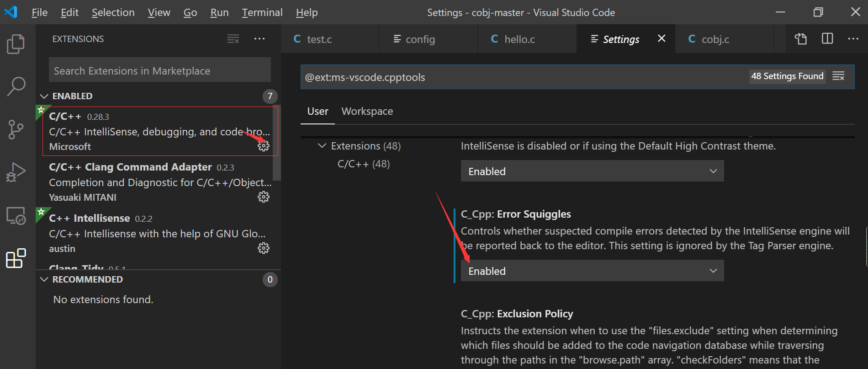Open the Terminal menu
868x369 pixels.
click(262, 12)
